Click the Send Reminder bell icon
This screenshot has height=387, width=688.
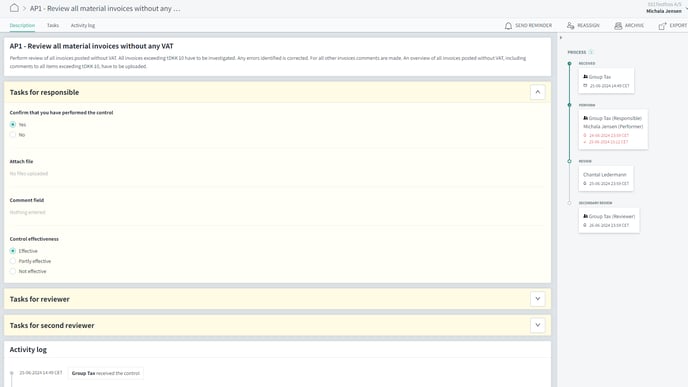(508, 26)
